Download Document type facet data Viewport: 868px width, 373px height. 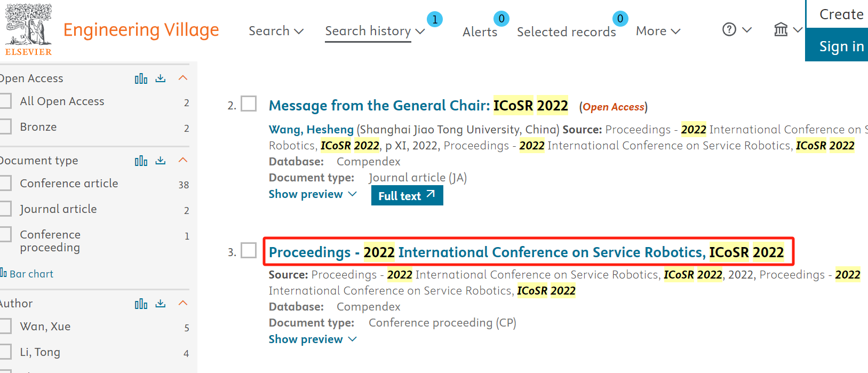[x=161, y=161]
